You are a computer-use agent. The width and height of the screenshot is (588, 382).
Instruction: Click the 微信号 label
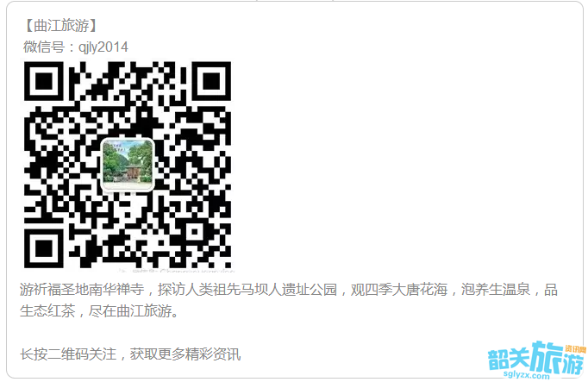(43, 47)
